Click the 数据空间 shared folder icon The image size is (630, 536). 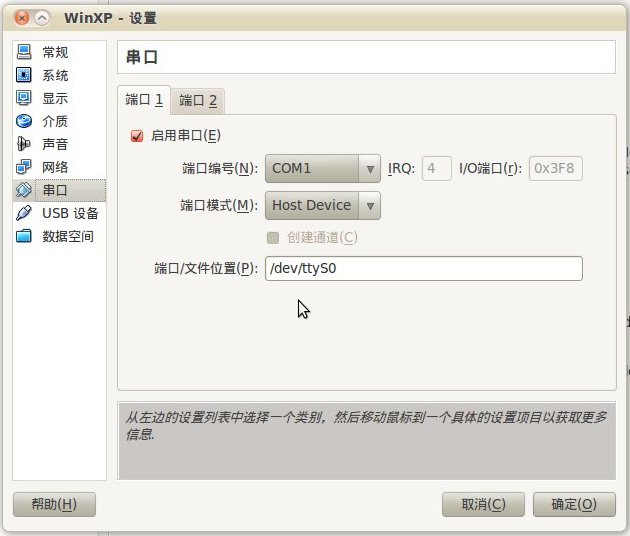(x=24, y=236)
